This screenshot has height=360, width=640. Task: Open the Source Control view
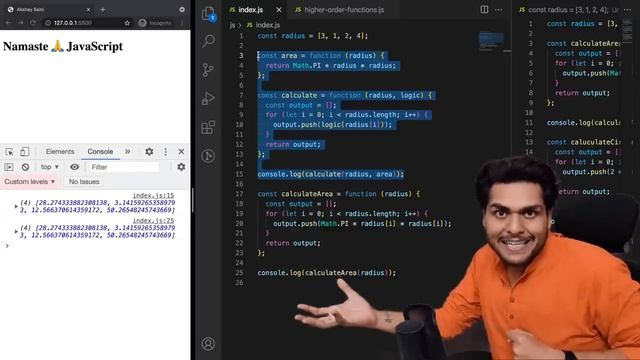coord(208,70)
